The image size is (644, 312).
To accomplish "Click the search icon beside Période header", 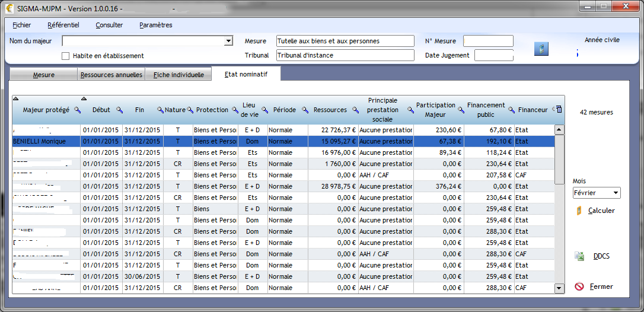I will click(x=305, y=110).
